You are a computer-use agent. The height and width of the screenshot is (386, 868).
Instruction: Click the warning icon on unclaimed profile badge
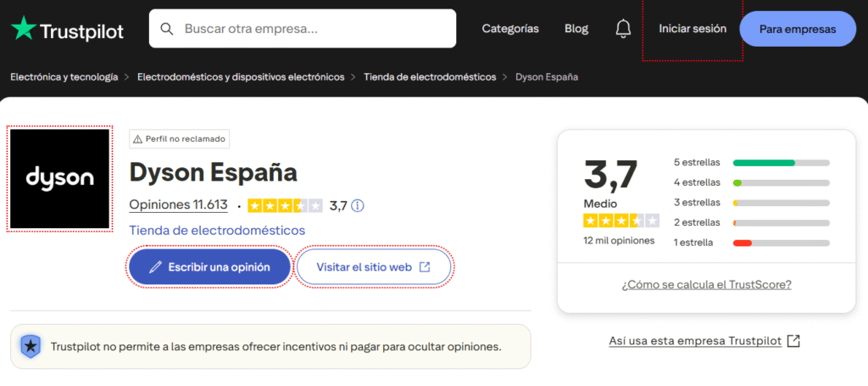tap(138, 139)
